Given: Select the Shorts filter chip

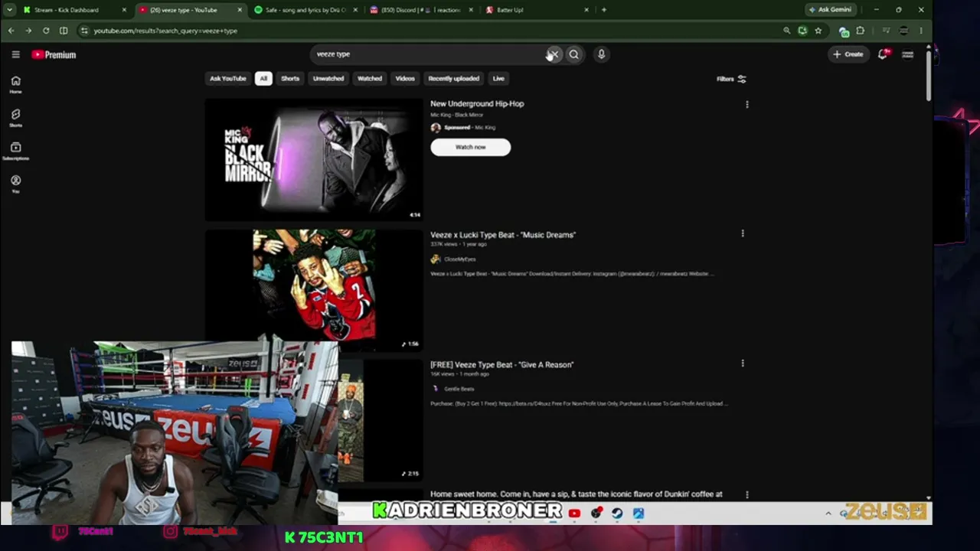Looking at the screenshot, I should (x=290, y=78).
